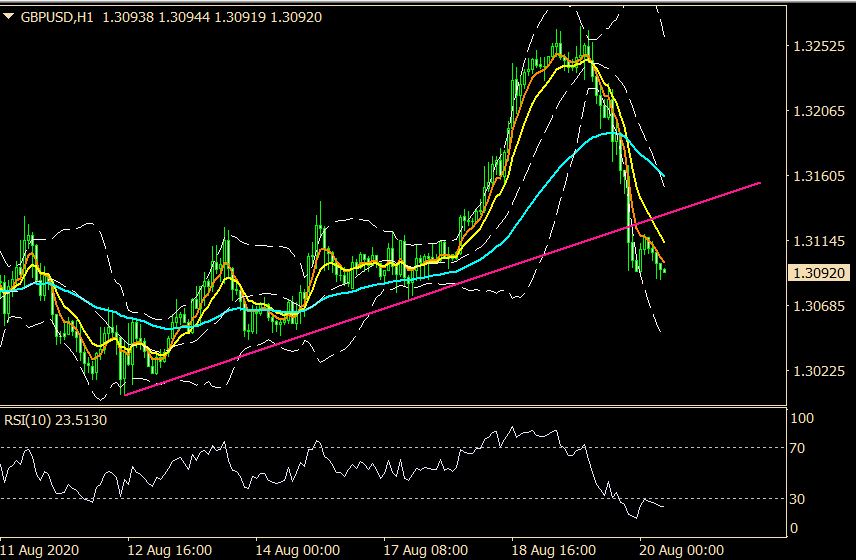Click the 14 Aug 00:00 time label
The image size is (856, 560).
298,550
